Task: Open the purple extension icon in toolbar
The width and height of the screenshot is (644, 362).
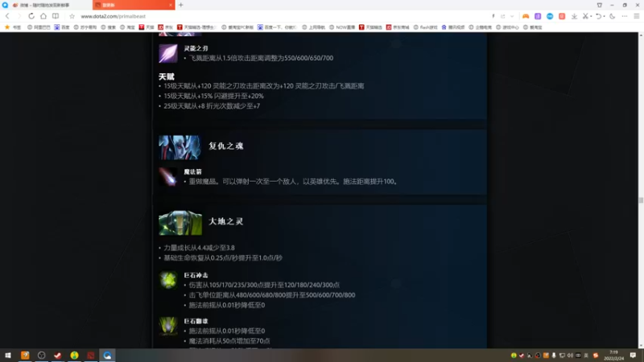Action: (x=538, y=16)
